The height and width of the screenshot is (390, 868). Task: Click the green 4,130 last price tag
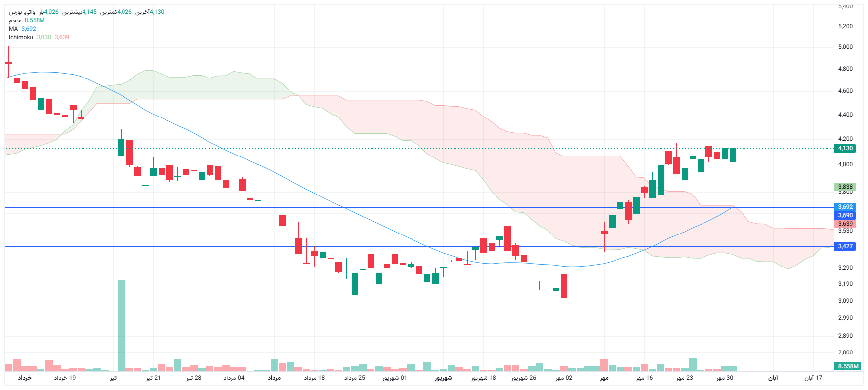click(x=845, y=148)
